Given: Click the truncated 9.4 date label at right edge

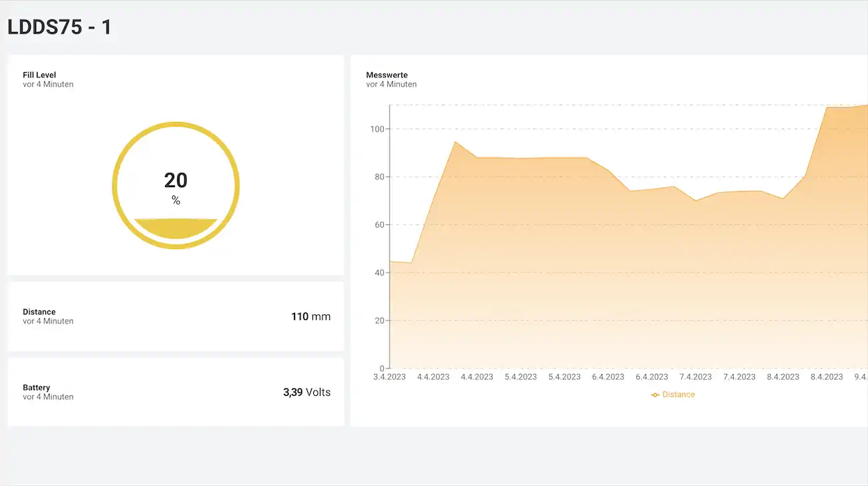Looking at the screenshot, I should click(861, 377).
